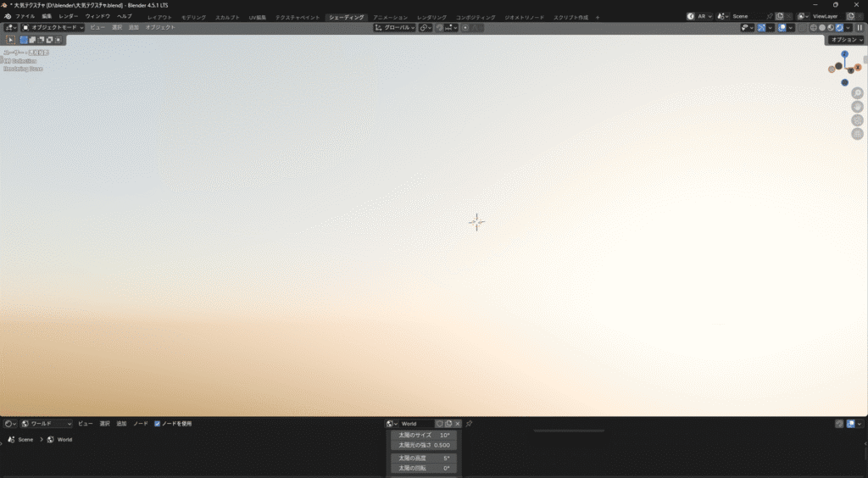The width and height of the screenshot is (868, 478).
Task: Switch to the スカルプト workspace tab
Action: tap(227, 18)
